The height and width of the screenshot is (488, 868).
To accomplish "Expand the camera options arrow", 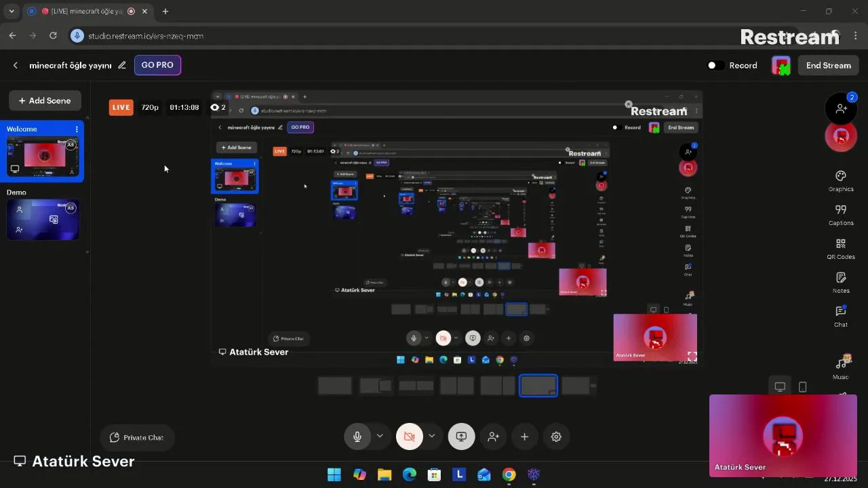I will [431, 436].
